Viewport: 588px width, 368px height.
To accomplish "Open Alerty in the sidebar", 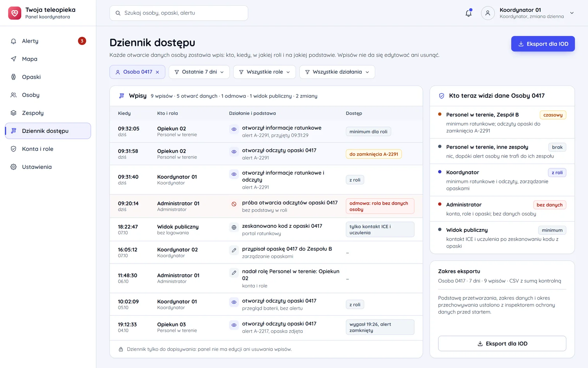I will pyautogui.click(x=48, y=41).
